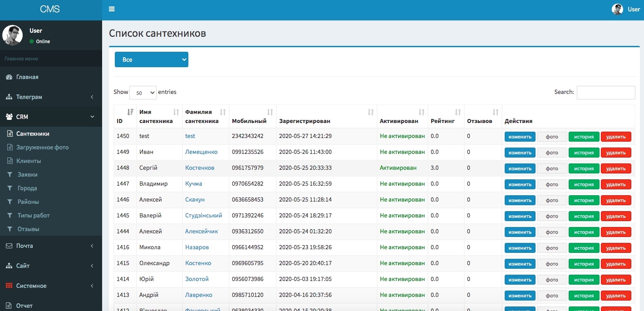This screenshot has width=644, height=311.
Task: Sort by Мобильный column sort icon
Action: (270, 112)
